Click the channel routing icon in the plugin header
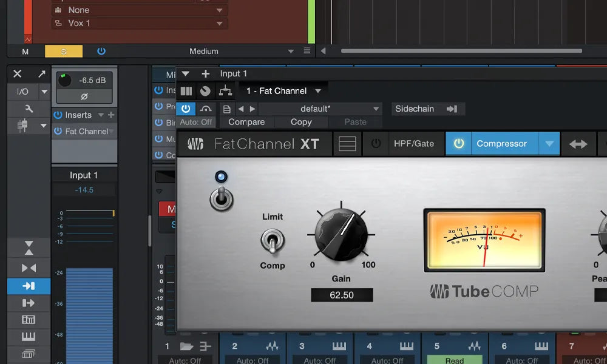Screen dimensions: 607x364 (x=225, y=90)
